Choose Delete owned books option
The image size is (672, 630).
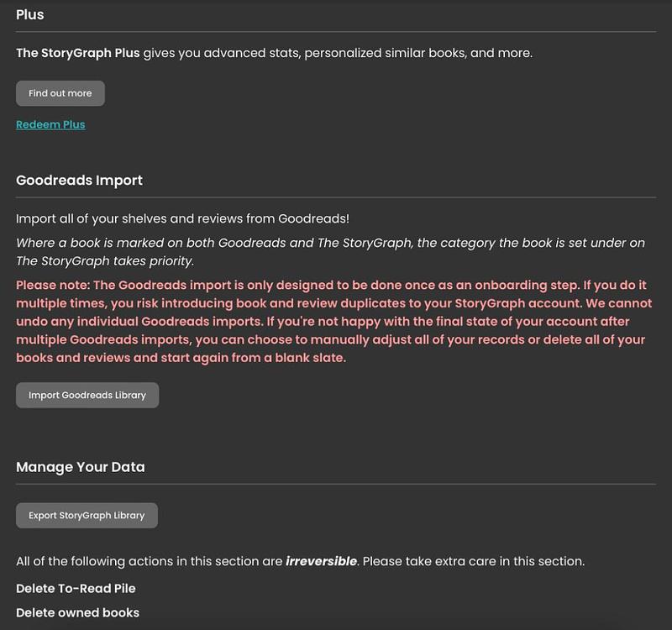77,612
